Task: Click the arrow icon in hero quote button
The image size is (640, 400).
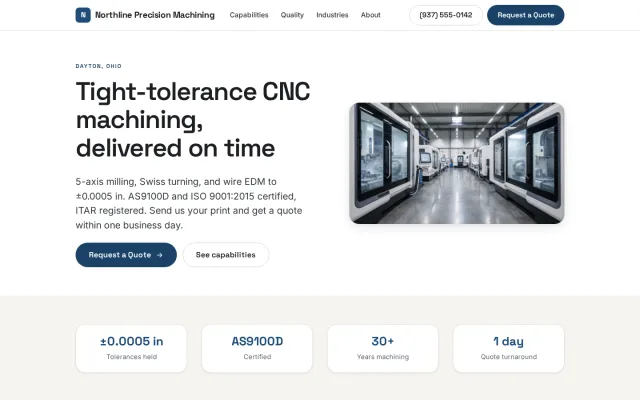Action: coord(160,255)
